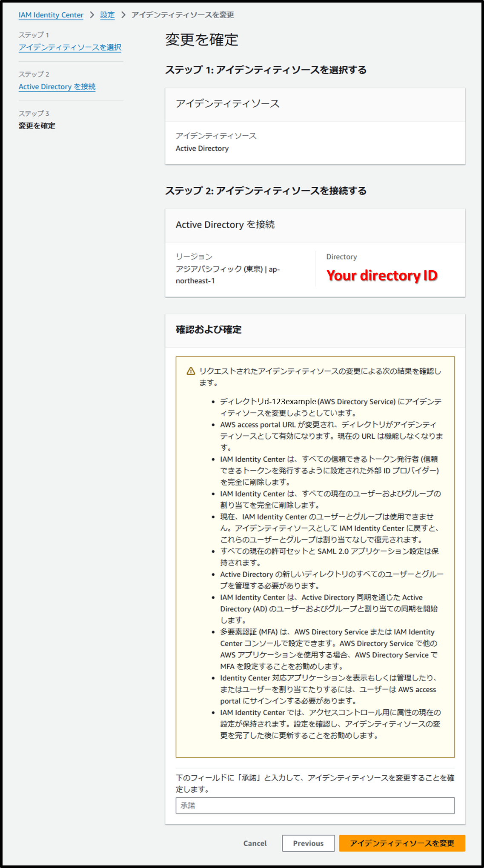Click the 確認および確定 section header

[209, 330]
